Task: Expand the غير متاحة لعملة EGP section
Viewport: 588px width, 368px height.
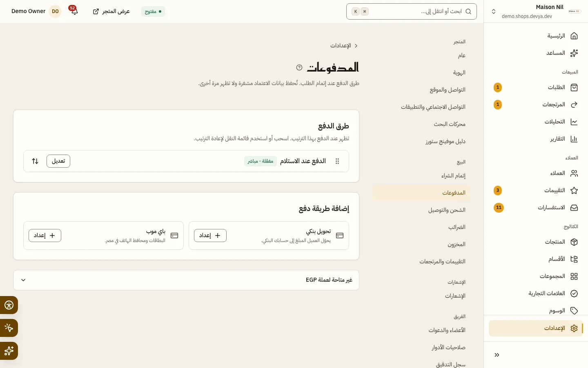Action: coord(186,280)
